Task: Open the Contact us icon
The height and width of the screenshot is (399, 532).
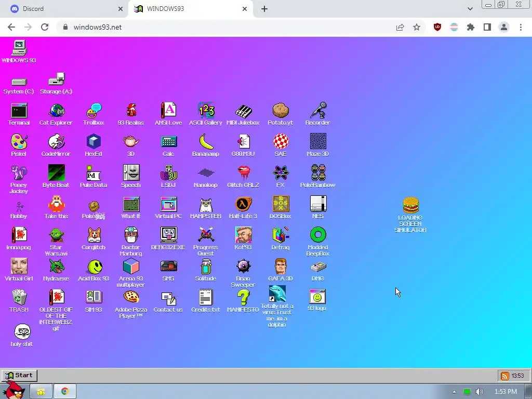Action: click(168, 301)
